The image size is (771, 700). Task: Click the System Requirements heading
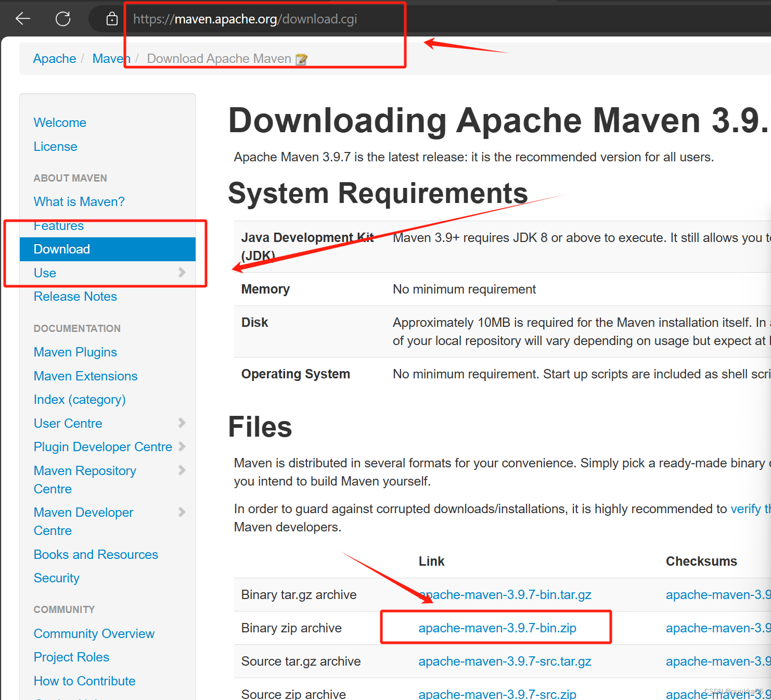point(378,193)
